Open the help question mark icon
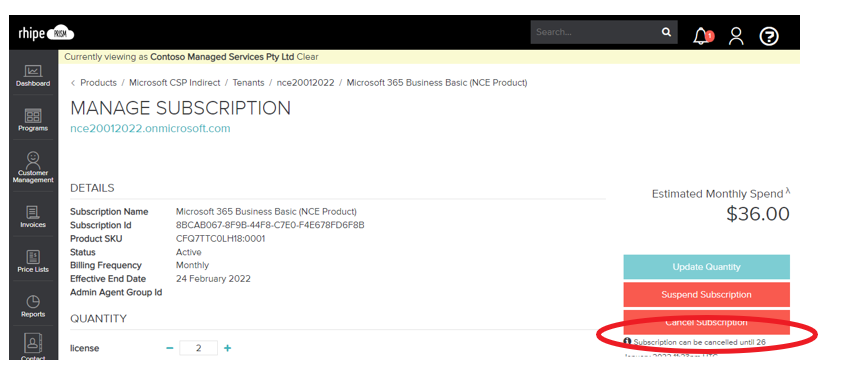848x378 pixels. point(769,36)
